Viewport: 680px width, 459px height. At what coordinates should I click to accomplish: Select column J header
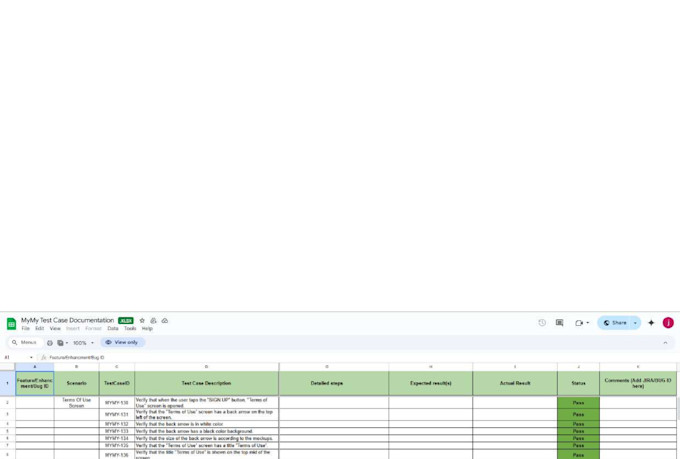579,367
